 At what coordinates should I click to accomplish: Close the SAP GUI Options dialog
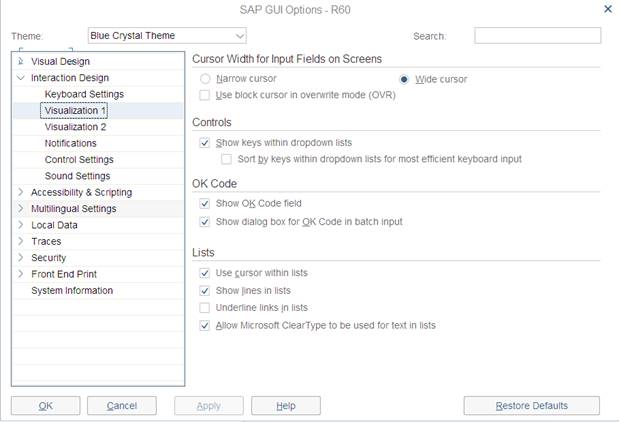(608, 9)
